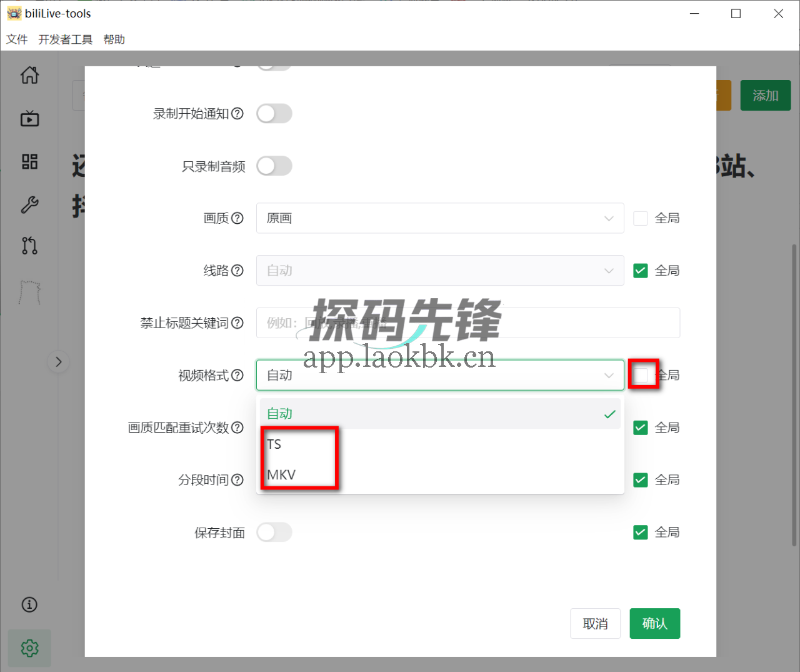
Task: Toggle the 录制开始通知 switch
Action: point(274,114)
